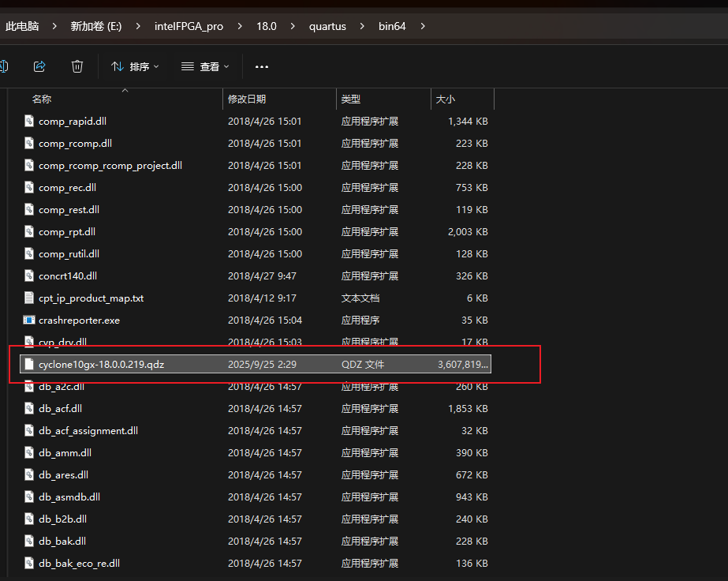
Task: Select the db_asmdb.dll file icon
Action: point(28,497)
